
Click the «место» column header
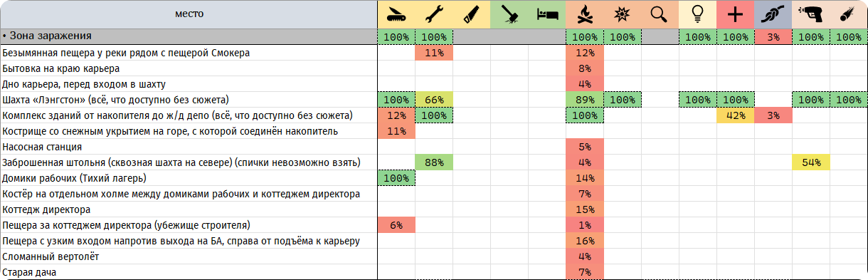click(189, 14)
